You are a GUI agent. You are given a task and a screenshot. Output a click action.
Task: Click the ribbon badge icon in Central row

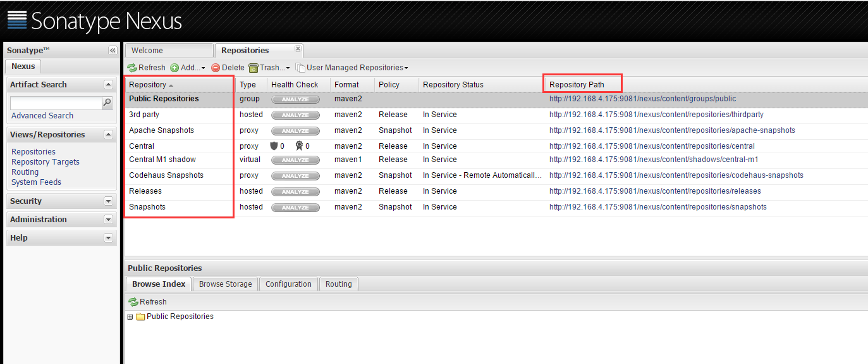(300, 146)
